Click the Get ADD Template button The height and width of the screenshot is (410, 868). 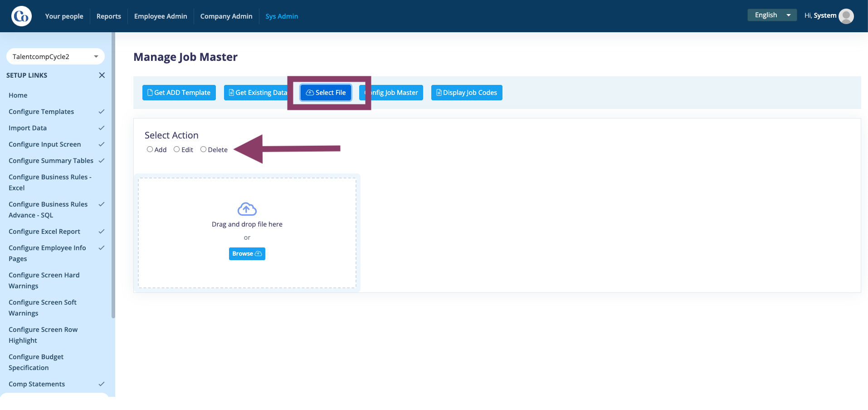(179, 93)
